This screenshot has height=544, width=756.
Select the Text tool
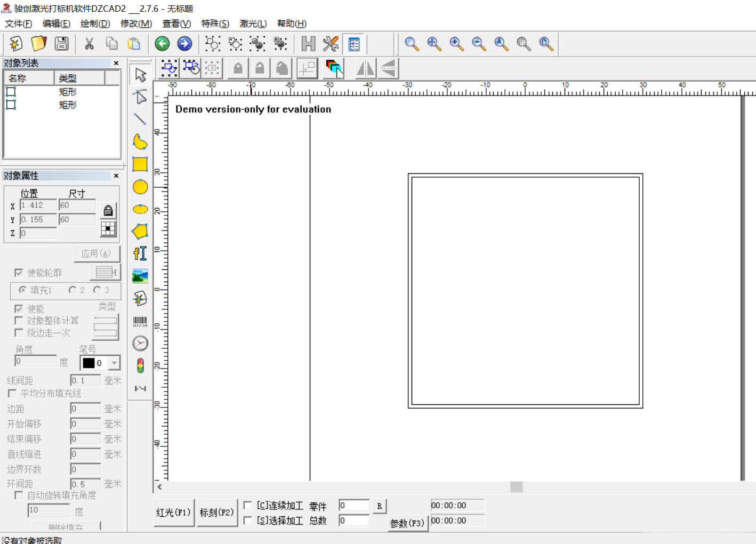[x=140, y=254]
